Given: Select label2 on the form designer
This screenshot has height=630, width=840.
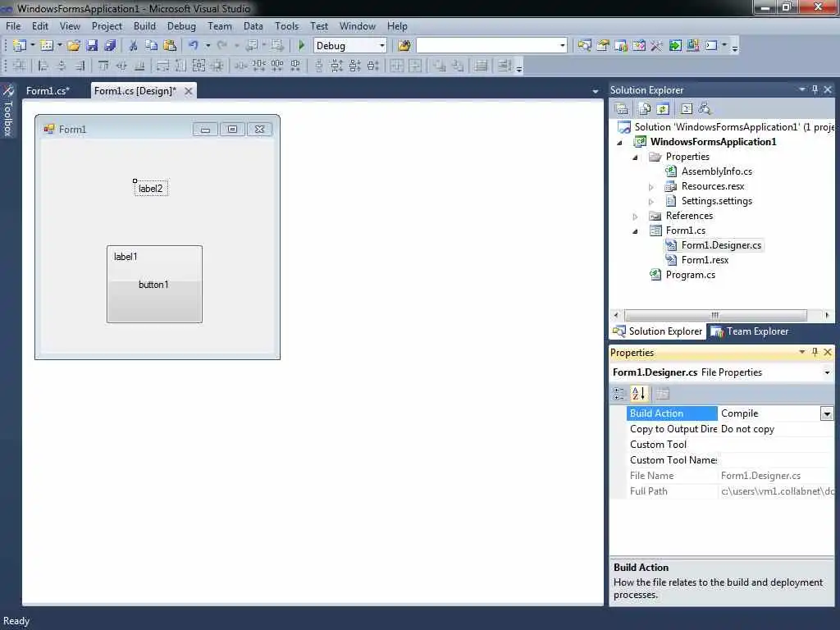Looking at the screenshot, I should (151, 188).
